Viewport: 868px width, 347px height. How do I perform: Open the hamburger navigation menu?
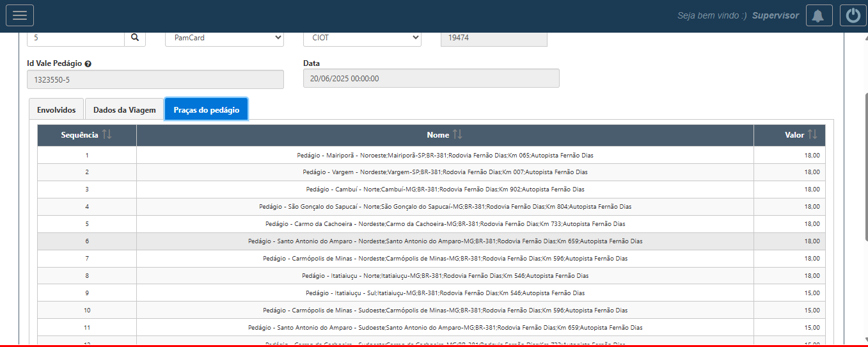click(20, 15)
